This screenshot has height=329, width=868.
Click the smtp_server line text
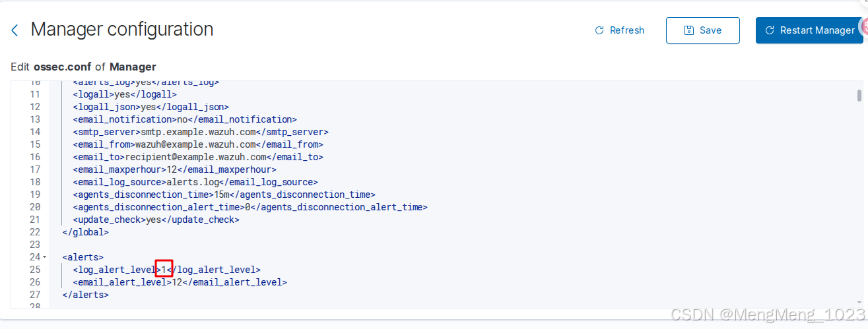coord(201,132)
